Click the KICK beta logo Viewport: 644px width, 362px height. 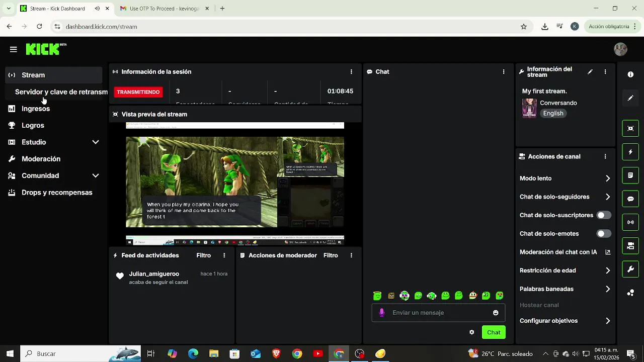point(46,49)
